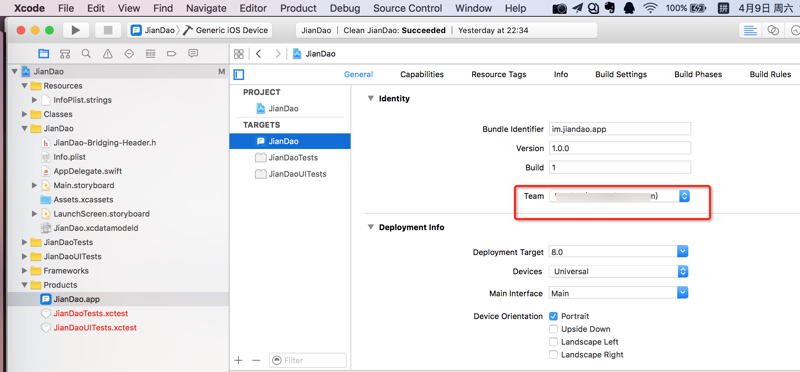Click the Run (play) button
This screenshot has height=372, width=800.
[x=76, y=30]
